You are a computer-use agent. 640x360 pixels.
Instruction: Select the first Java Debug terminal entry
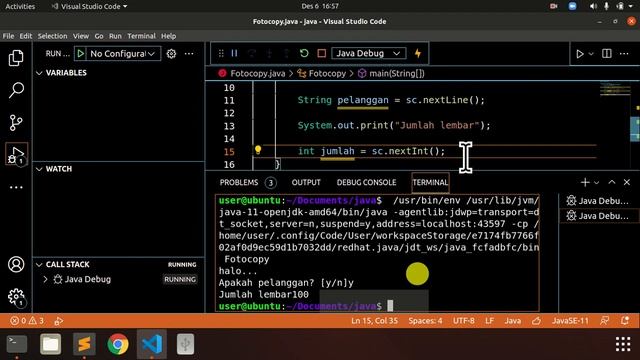[x=598, y=200]
